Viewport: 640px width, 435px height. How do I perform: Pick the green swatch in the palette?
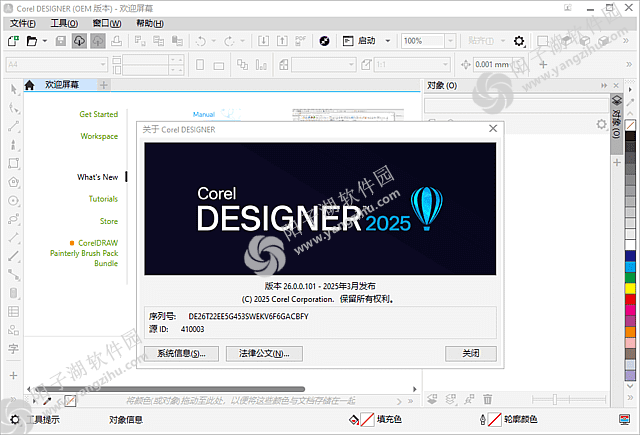click(630, 277)
